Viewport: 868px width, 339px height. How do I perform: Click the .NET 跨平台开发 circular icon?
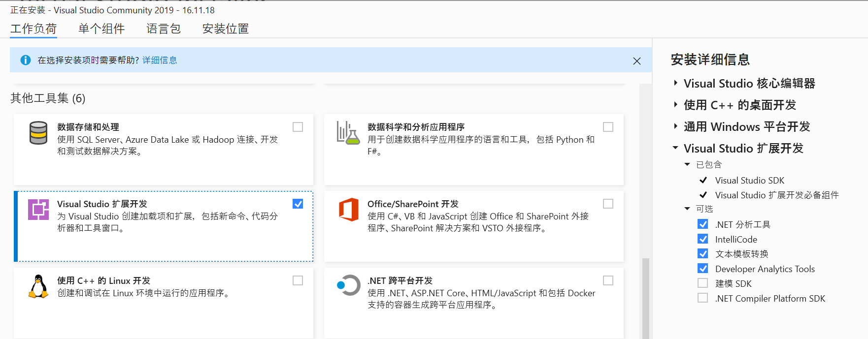tap(349, 285)
